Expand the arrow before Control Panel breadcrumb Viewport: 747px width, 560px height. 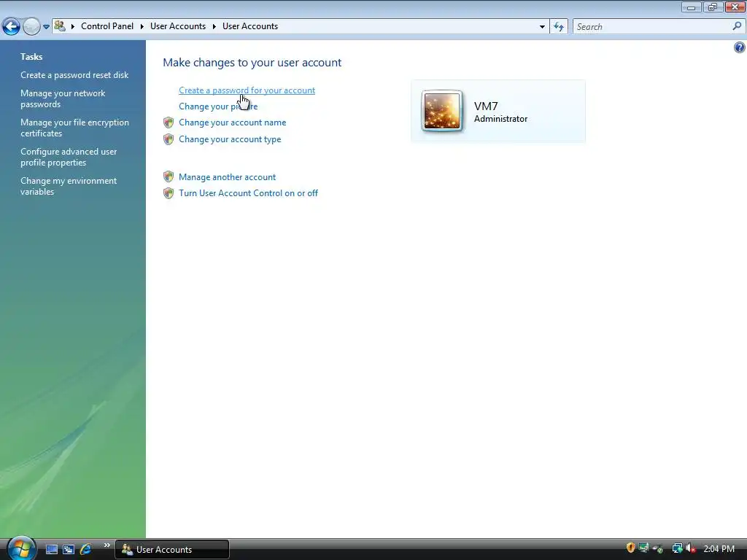click(73, 27)
